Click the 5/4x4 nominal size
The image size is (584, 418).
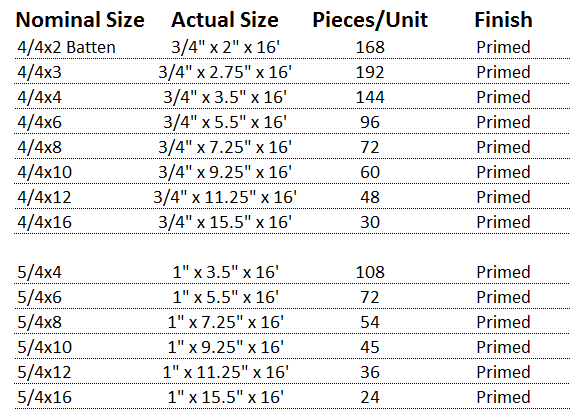coord(39,272)
